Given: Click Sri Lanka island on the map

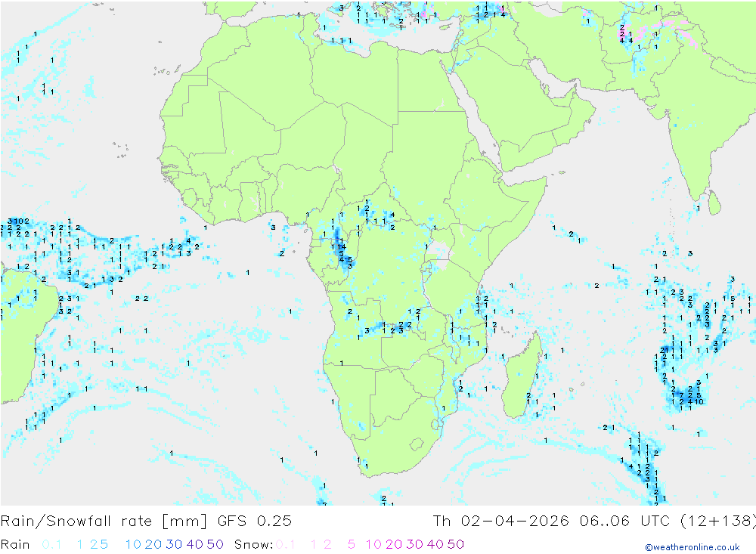Looking at the screenshot, I should pos(714,203).
